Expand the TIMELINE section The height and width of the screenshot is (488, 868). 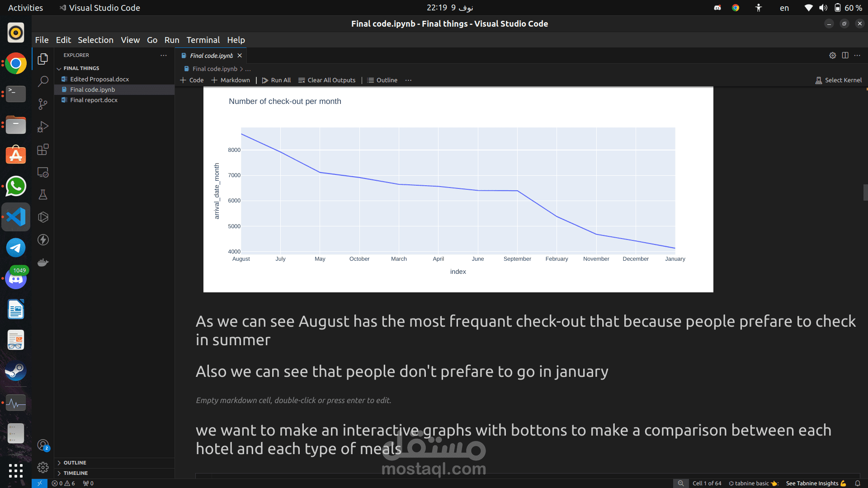pos(75,473)
